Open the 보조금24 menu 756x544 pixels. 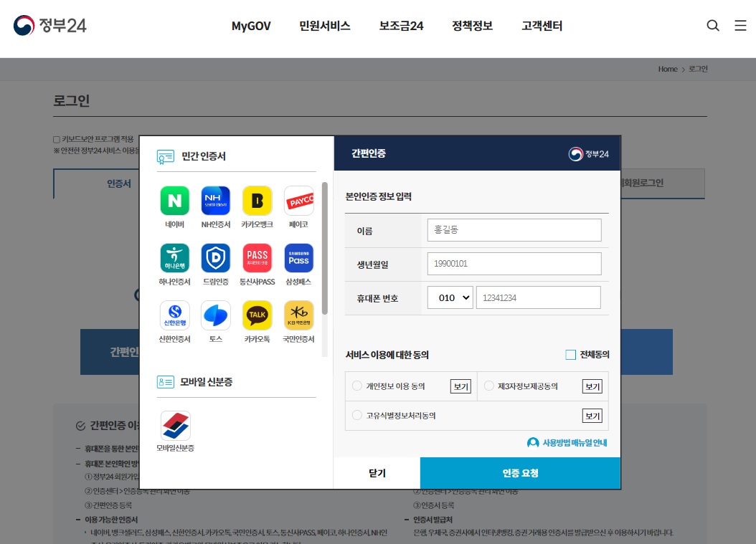(x=401, y=26)
